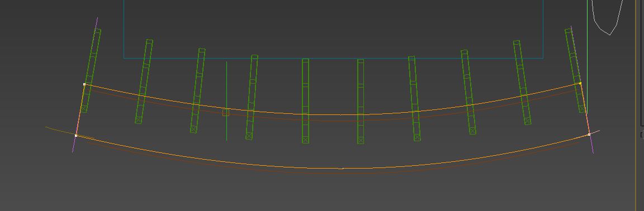Select the third green baluster from the left
644x211 pixels.
coord(197,91)
